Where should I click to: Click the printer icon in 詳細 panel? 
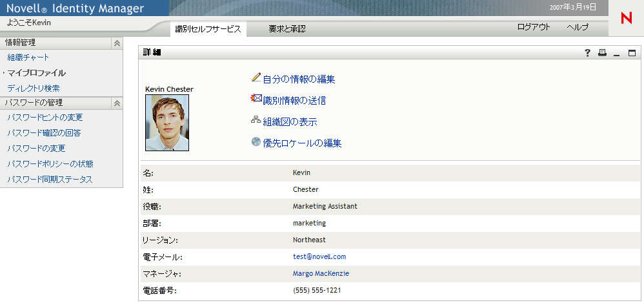(602, 52)
